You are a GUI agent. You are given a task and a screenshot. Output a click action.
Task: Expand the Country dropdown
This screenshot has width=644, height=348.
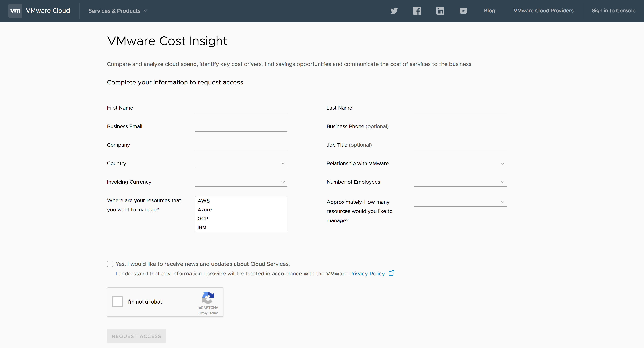(x=241, y=163)
